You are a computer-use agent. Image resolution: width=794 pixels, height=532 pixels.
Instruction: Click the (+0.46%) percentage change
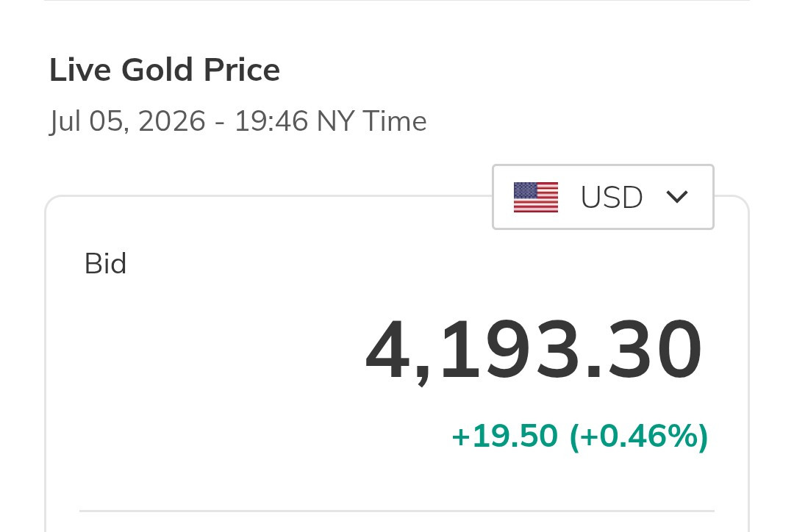[x=639, y=436]
